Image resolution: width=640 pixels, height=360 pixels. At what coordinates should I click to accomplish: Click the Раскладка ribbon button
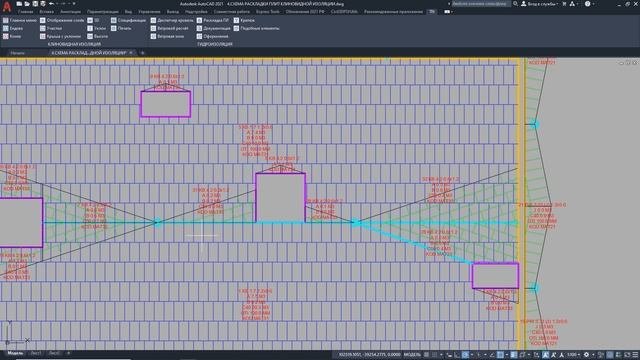[x=213, y=20]
